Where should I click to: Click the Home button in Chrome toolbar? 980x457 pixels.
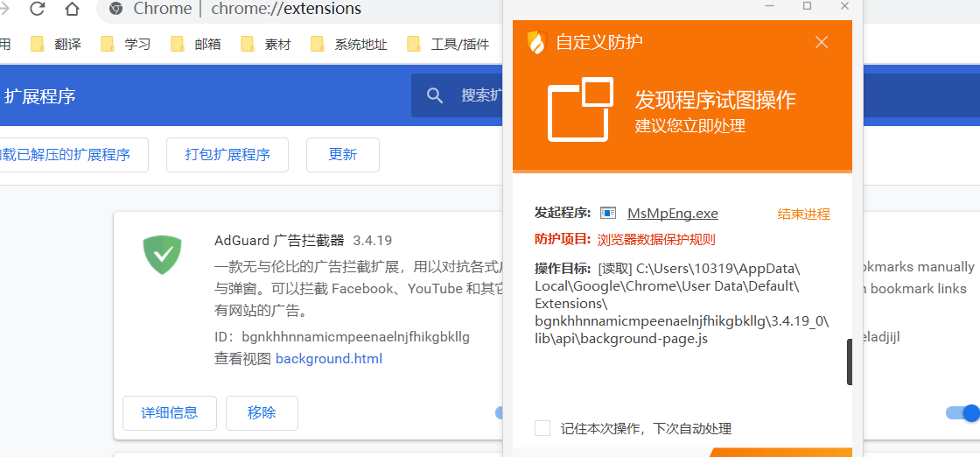point(72,10)
